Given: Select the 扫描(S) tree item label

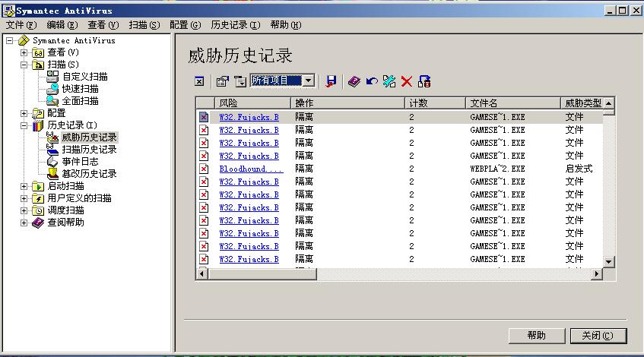Looking at the screenshot, I should (63, 65).
